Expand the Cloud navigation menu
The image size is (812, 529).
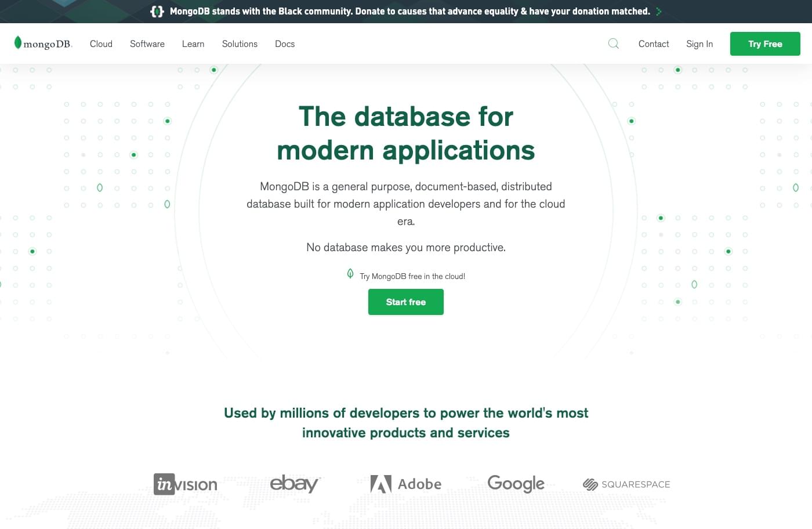point(101,44)
